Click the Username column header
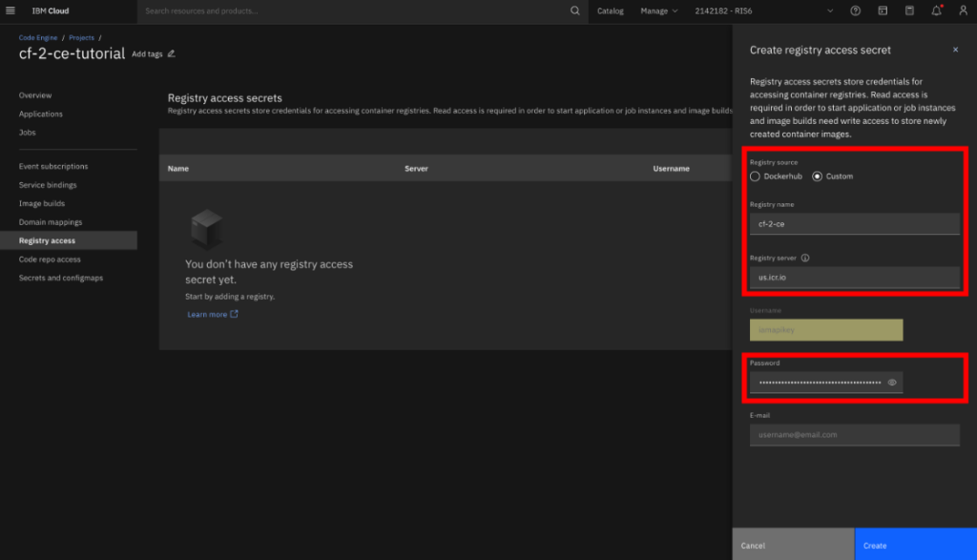Screen dimensions: 977x560 (x=671, y=168)
